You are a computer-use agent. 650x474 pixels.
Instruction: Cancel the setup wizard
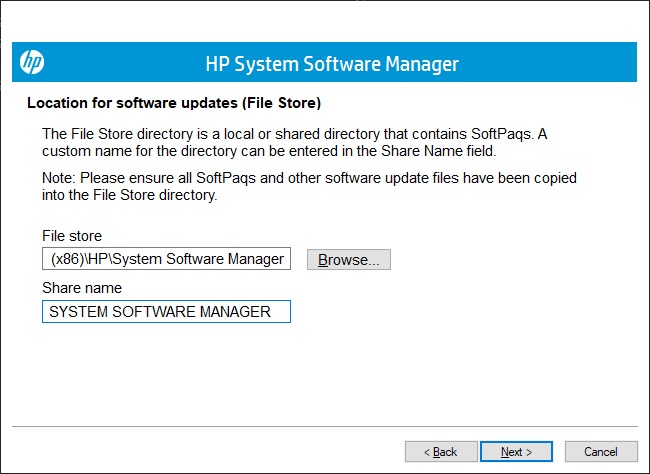click(600, 452)
